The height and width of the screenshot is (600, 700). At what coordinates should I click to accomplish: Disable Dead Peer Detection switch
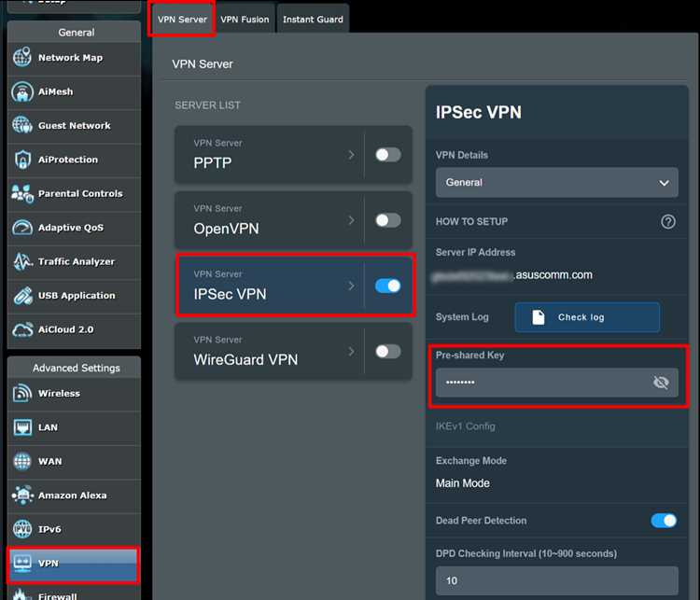[664, 521]
